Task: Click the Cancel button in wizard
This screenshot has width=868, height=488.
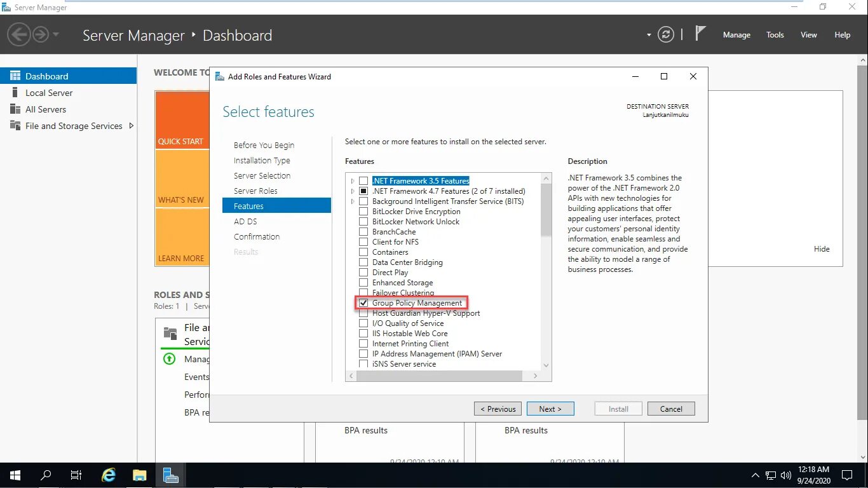Action: (671, 409)
